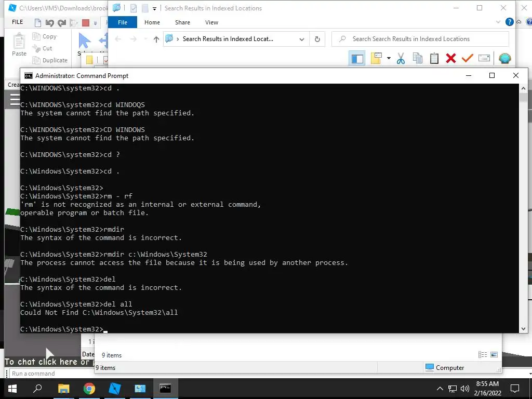Open the FILE menu in Roblox Studio

tap(17, 22)
